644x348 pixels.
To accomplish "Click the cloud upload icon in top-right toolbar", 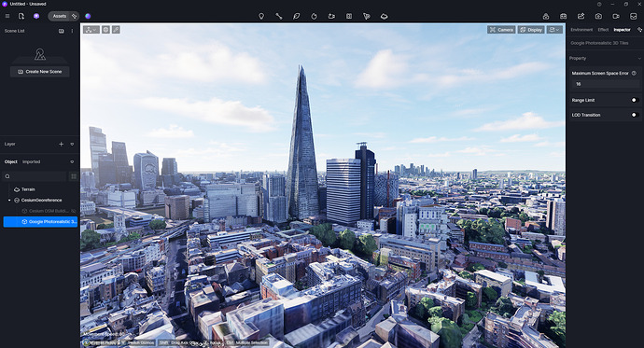I will pos(546,16).
